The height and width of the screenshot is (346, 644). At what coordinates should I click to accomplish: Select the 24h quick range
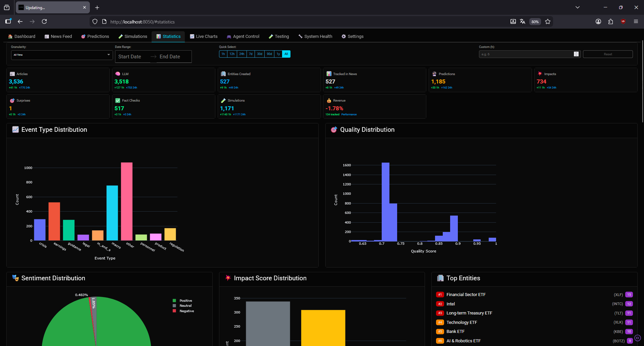(242, 54)
